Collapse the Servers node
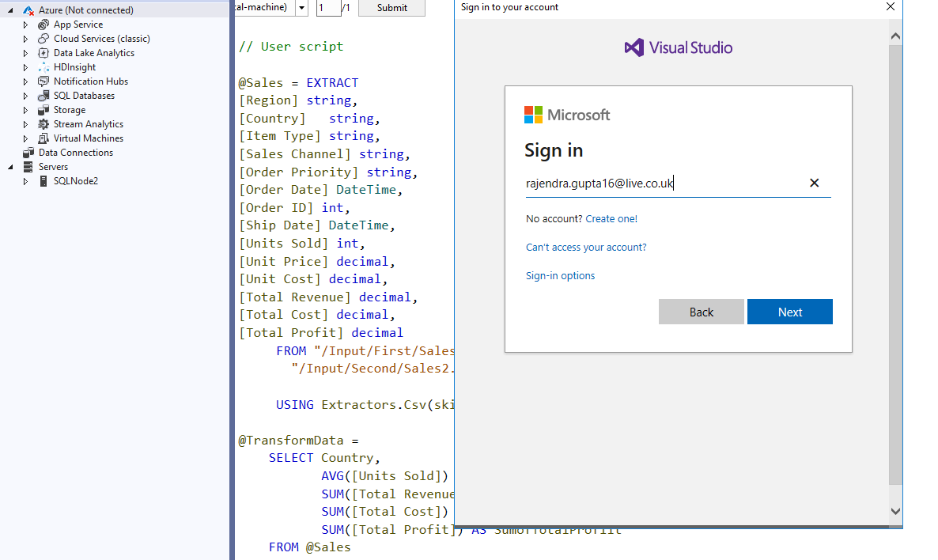Viewport: 938px width, 560px height. pyautogui.click(x=10, y=167)
